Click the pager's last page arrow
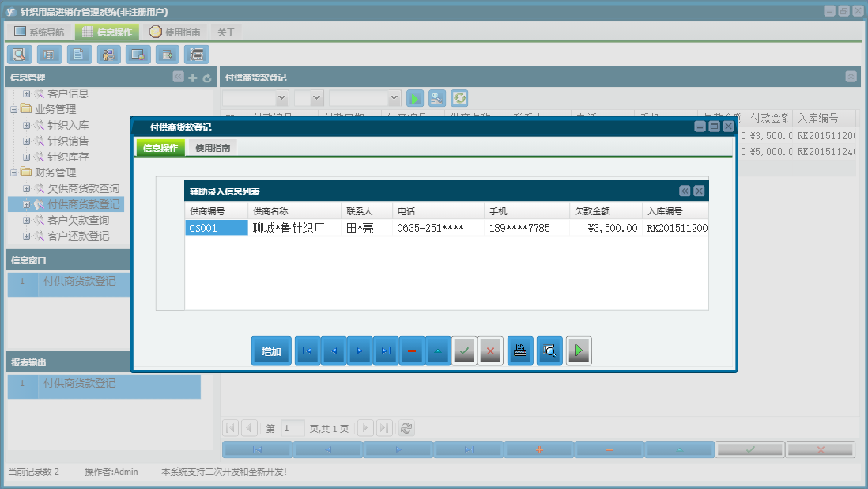 tap(385, 428)
